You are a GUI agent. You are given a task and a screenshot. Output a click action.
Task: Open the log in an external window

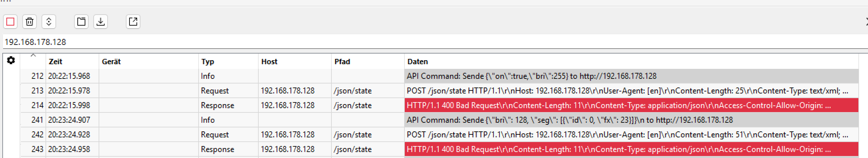pyautogui.click(x=133, y=22)
